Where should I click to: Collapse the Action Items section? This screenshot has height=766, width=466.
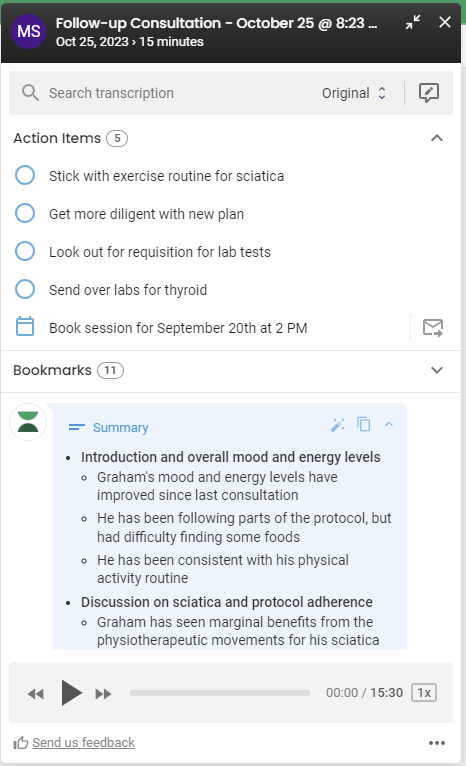437,138
